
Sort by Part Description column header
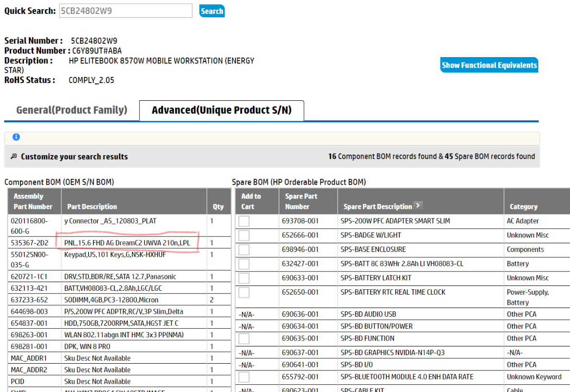[92, 206]
